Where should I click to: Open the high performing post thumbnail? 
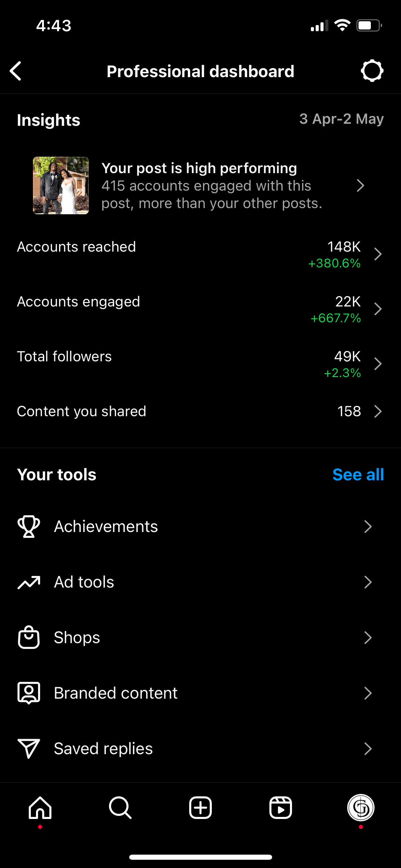click(x=61, y=185)
